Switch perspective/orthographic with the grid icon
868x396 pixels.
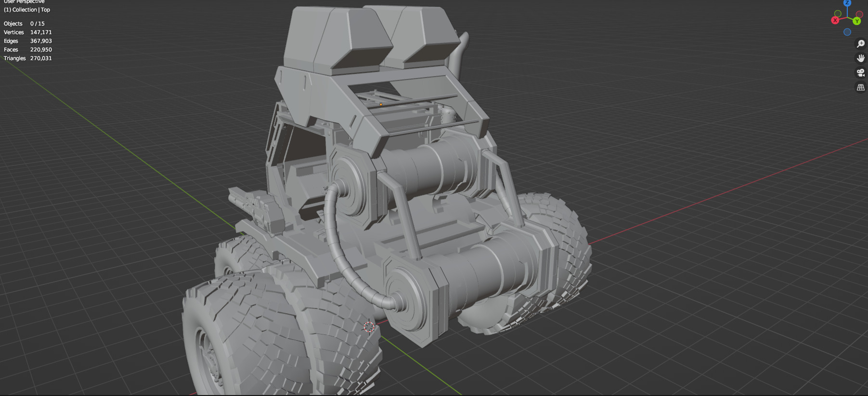[861, 88]
